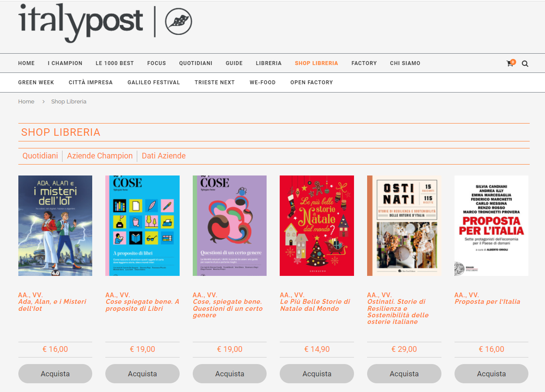Click AA., VV. author above Ostinati title
This screenshot has height=392, width=545.
[380, 295]
